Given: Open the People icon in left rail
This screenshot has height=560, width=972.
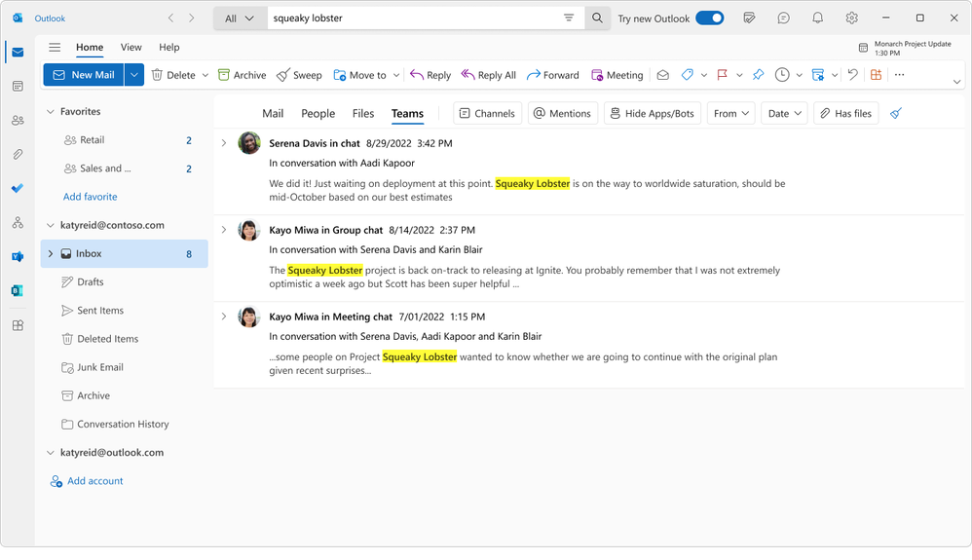Looking at the screenshot, I should point(18,121).
